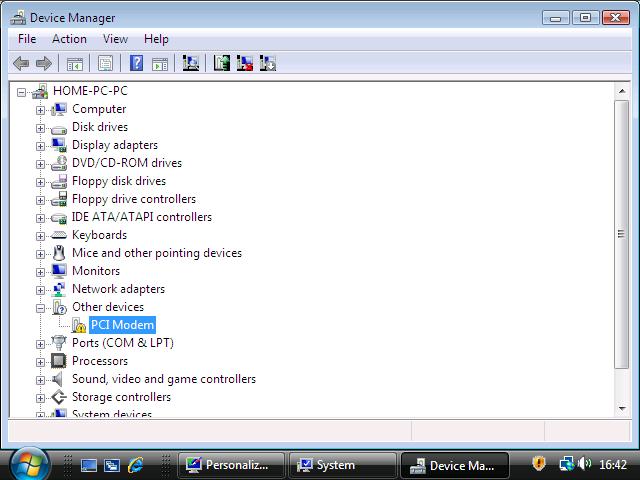Expand the Processors node

pos(40,362)
